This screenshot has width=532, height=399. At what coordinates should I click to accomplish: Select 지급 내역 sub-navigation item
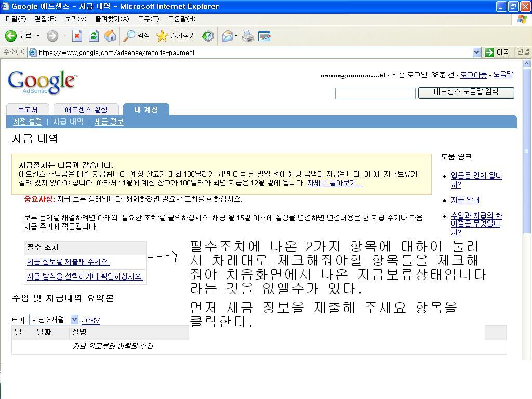pos(68,122)
